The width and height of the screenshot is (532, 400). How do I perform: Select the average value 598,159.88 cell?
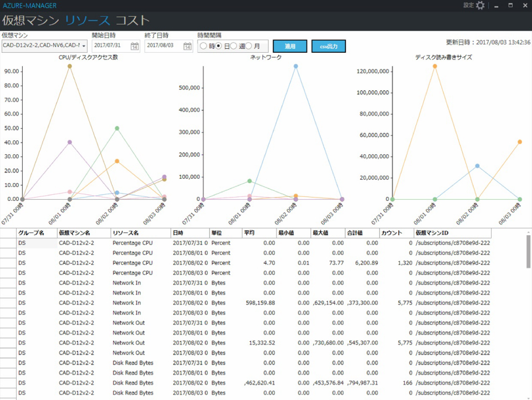coord(260,303)
